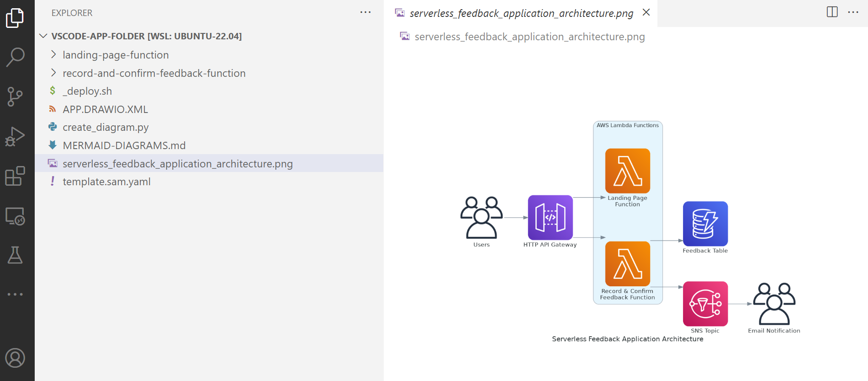Screen dimensions: 868x381
Task: Open MERMAID-DIAGRAMS.md file
Action: point(209,145)
